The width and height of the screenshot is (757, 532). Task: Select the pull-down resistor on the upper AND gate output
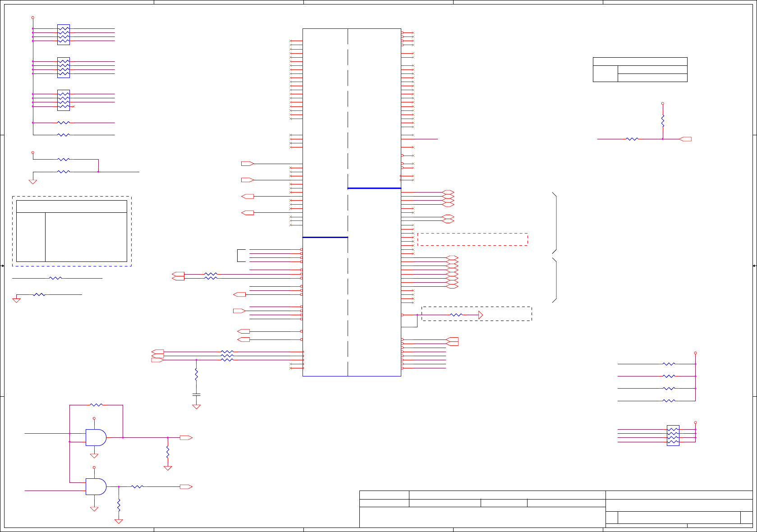(x=168, y=452)
